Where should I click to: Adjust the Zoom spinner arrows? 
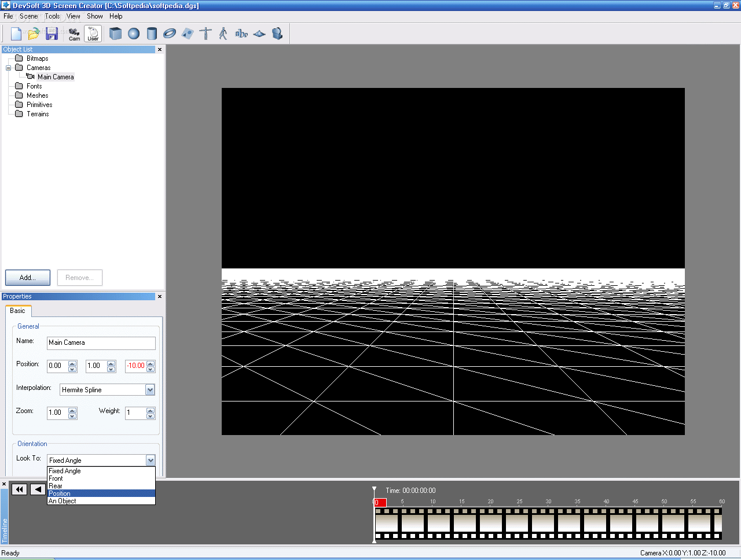[x=72, y=413]
